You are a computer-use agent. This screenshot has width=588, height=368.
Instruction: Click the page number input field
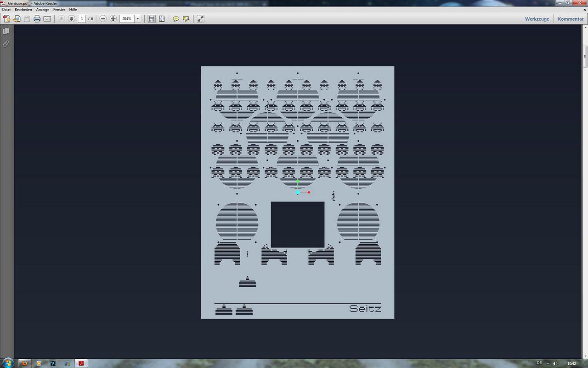click(x=82, y=19)
